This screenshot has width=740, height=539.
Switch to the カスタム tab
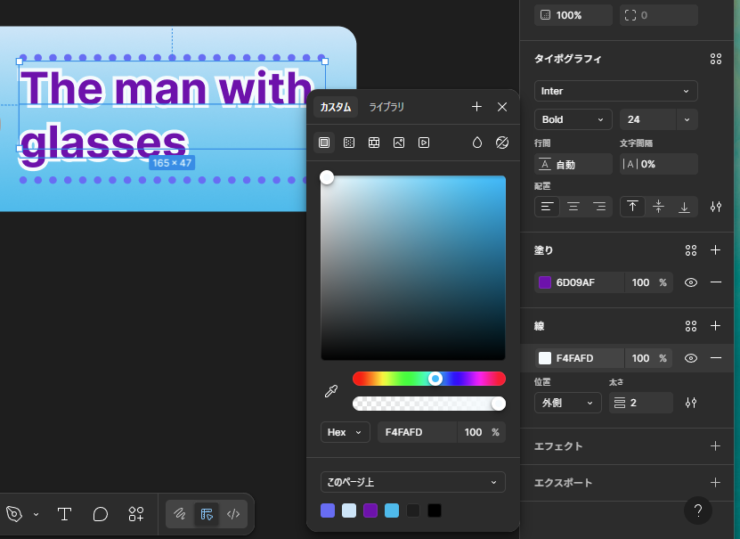(x=335, y=107)
